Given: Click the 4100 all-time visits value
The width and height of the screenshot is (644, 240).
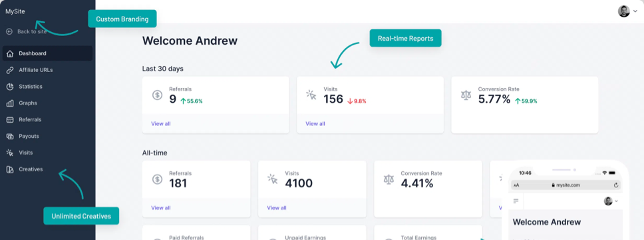Looking at the screenshot, I should coord(299,183).
